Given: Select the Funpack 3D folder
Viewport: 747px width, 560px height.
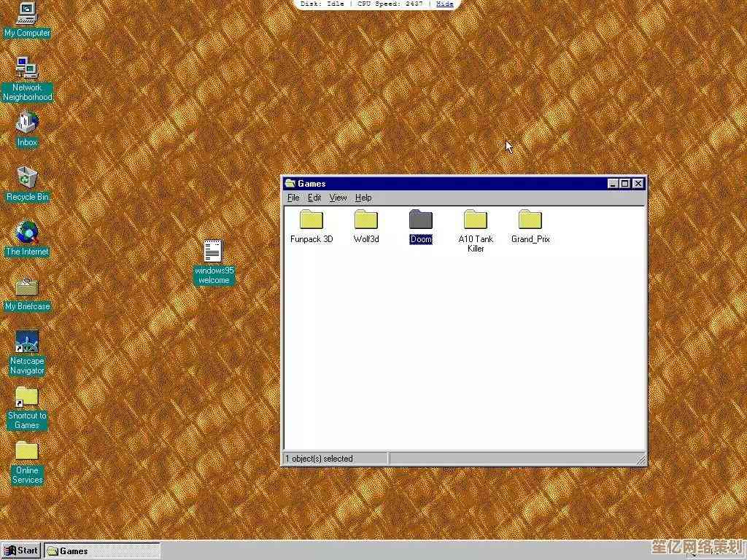Looking at the screenshot, I should tap(311, 220).
